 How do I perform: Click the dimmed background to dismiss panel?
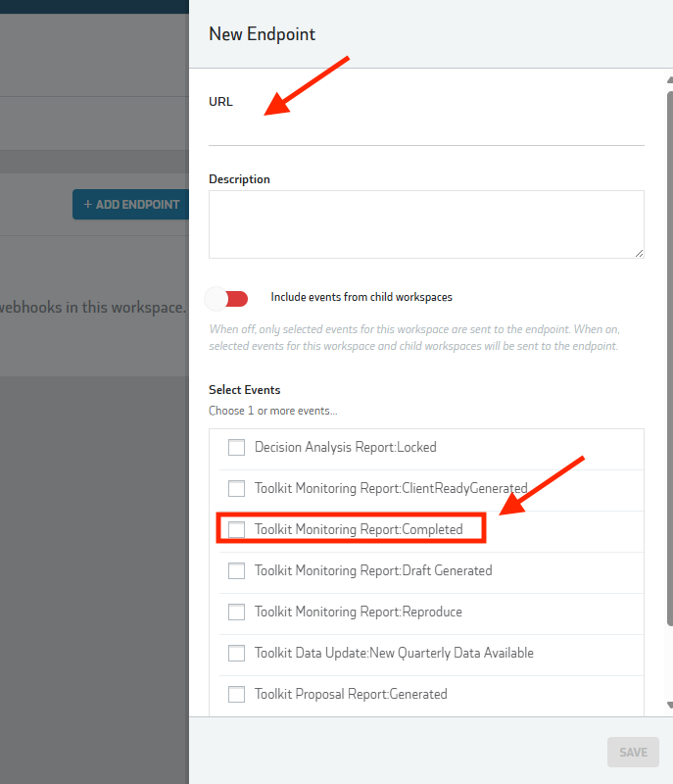click(93, 539)
